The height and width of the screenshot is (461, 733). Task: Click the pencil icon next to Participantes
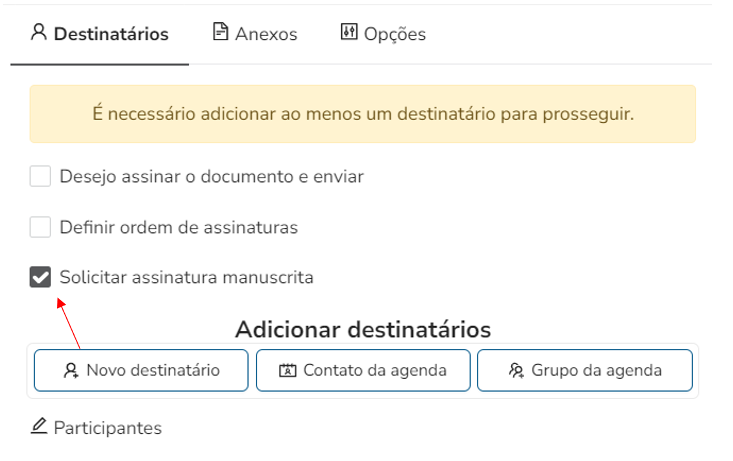(x=39, y=427)
